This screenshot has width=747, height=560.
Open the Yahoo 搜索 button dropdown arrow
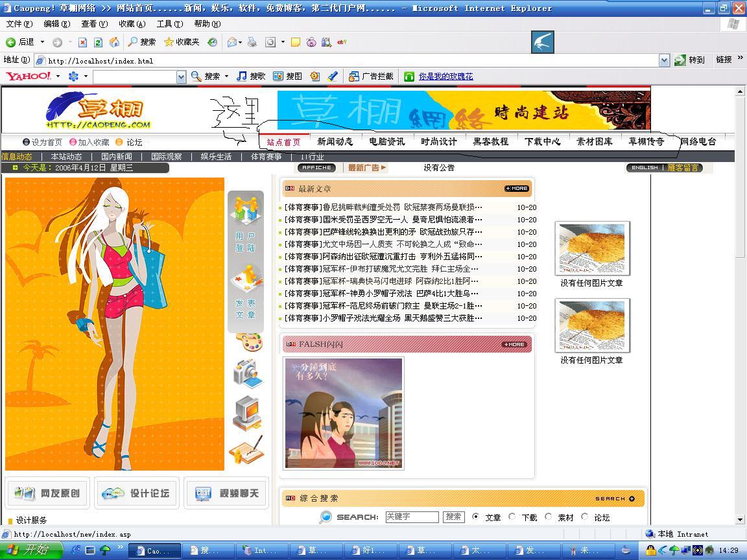pos(227,76)
